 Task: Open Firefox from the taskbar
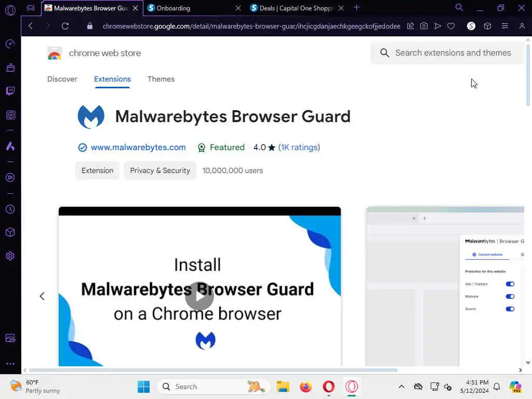(x=305, y=387)
